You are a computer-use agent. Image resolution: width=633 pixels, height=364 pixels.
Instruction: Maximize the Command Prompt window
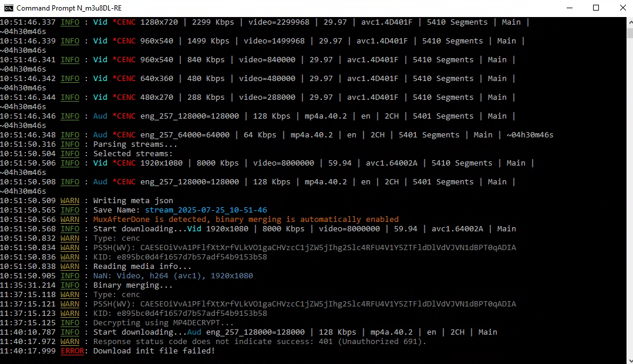596,8
